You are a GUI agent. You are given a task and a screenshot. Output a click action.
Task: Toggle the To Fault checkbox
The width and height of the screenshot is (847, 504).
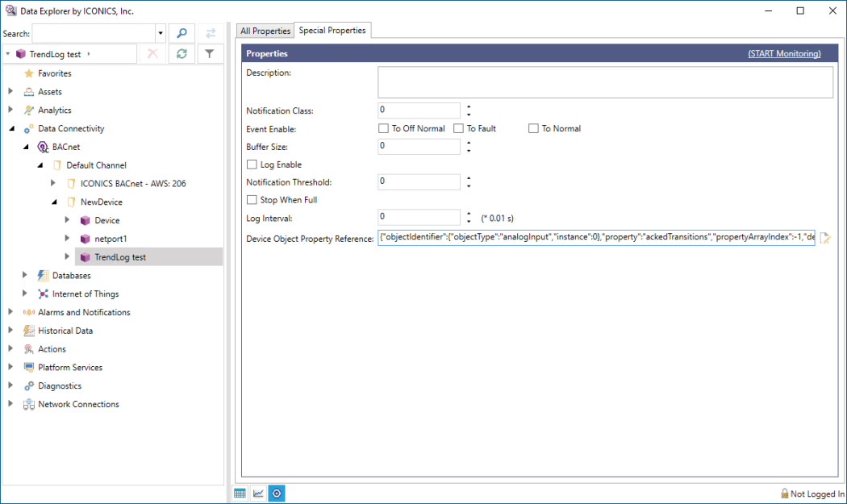click(x=459, y=128)
